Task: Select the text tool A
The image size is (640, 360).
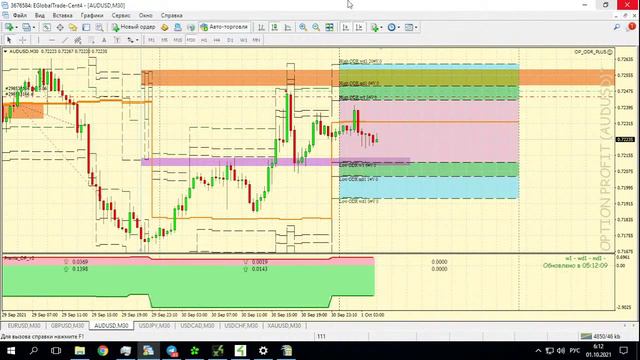Action: tap(104, 40)
